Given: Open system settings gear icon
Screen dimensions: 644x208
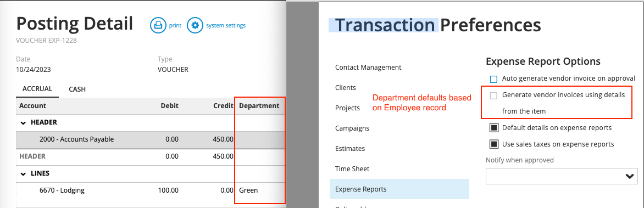Looking at the screenshot, I should [x=195, y=25].
